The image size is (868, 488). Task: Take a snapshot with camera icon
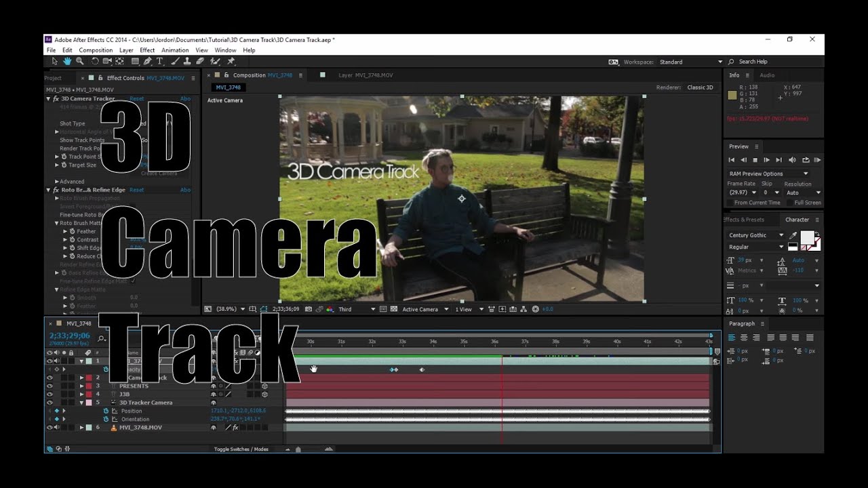(309, 309)
